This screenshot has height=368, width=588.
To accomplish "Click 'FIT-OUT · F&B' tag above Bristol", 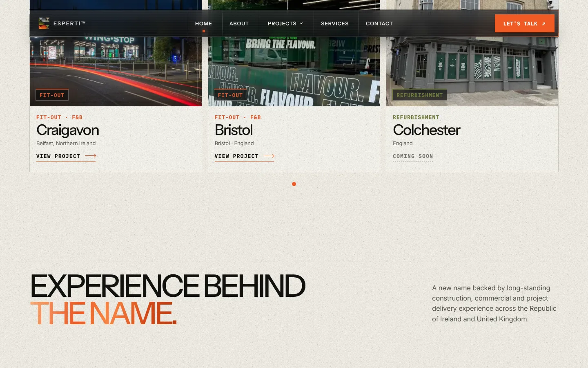I will coord(238,117).
